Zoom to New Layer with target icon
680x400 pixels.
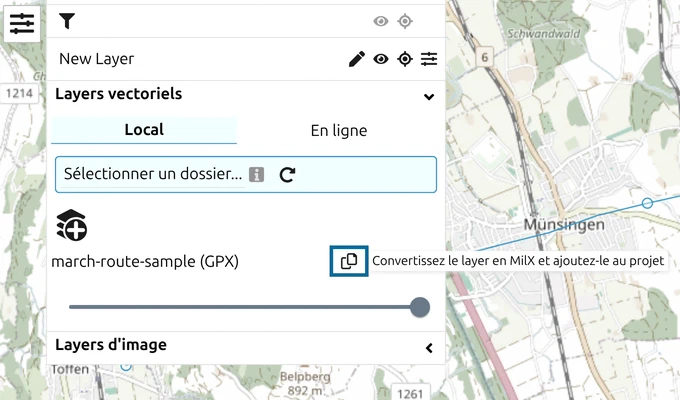(405, 59)
